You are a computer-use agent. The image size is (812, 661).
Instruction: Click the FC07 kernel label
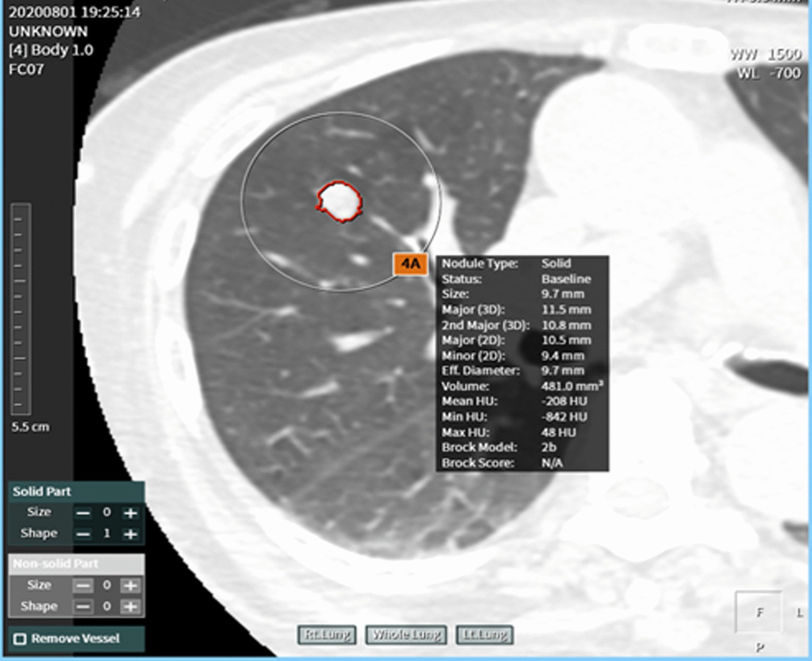pos(27,69)
